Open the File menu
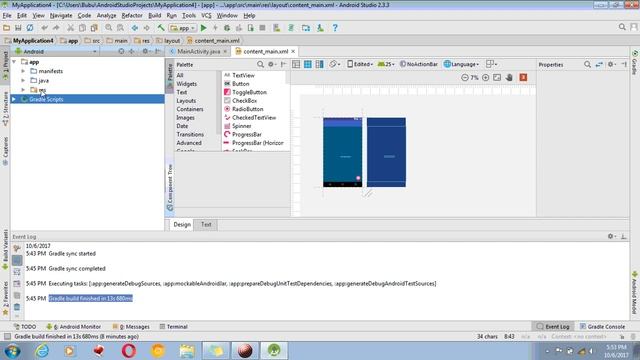The height and width of the screenshot is (360, 640). tap(7, 16)
